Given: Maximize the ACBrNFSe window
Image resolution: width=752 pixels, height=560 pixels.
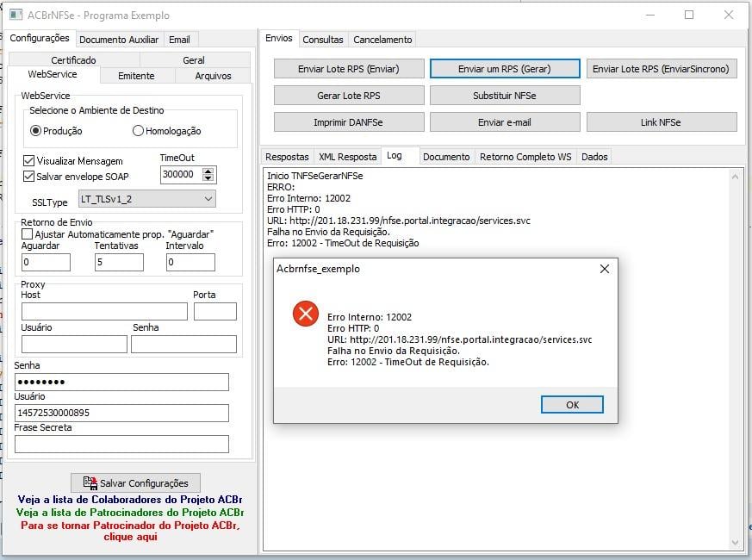Looking at the screenshot, I should coord(689,15).
